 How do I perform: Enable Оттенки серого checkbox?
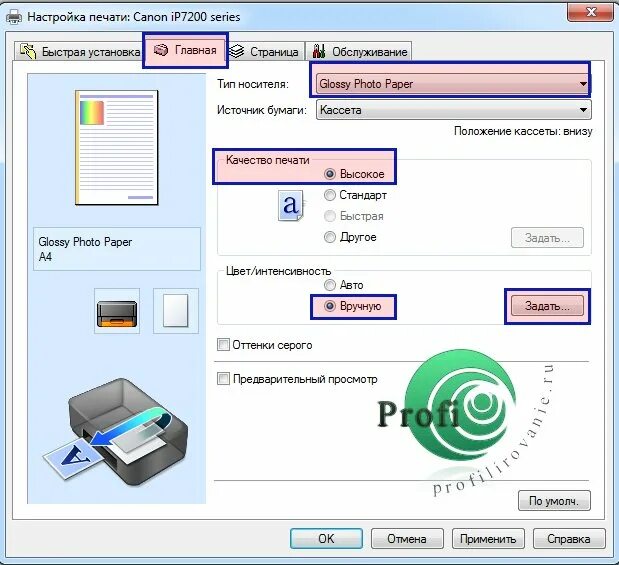(223, 345)
